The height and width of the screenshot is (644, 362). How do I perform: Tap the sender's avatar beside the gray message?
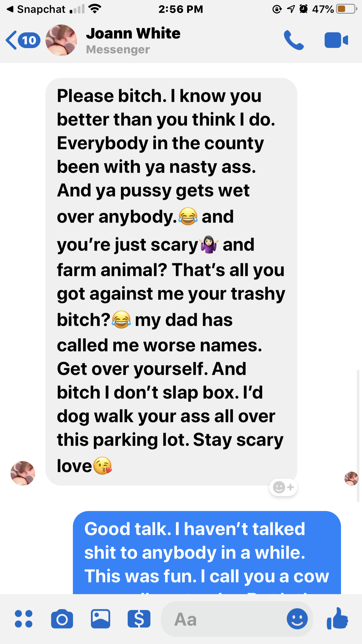point(23,473)
